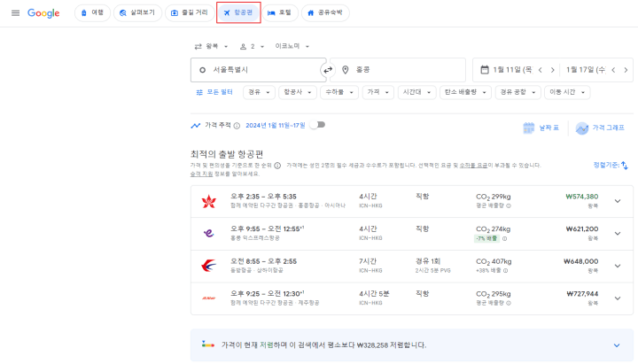Click the 경유 1회 stop label

pyautogui.click(x=428, y=261)
